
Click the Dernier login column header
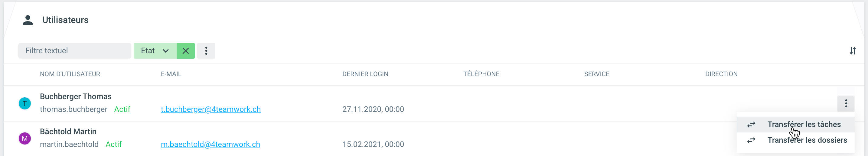click(x=365, y=74)
